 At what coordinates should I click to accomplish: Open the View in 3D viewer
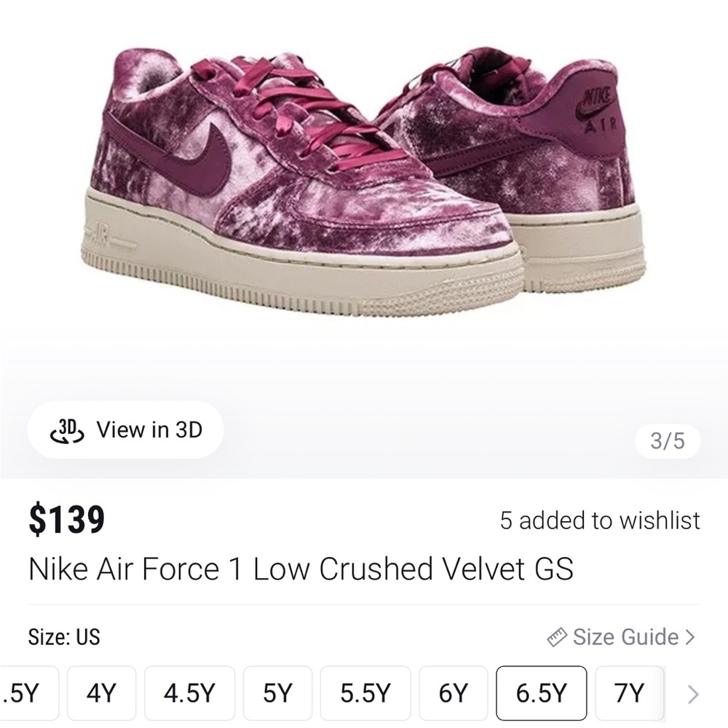(125, 430)
